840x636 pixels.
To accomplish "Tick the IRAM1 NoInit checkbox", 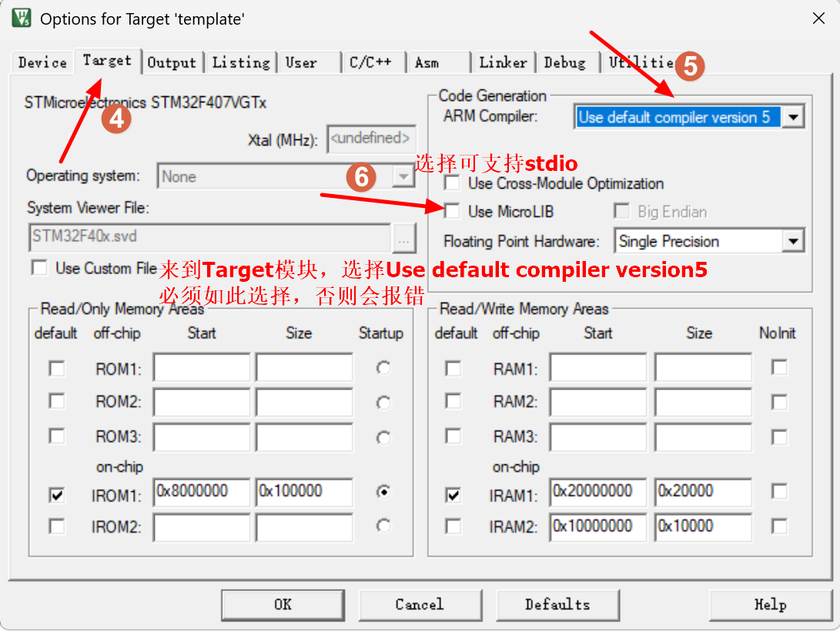I will [x=779, y=490].
